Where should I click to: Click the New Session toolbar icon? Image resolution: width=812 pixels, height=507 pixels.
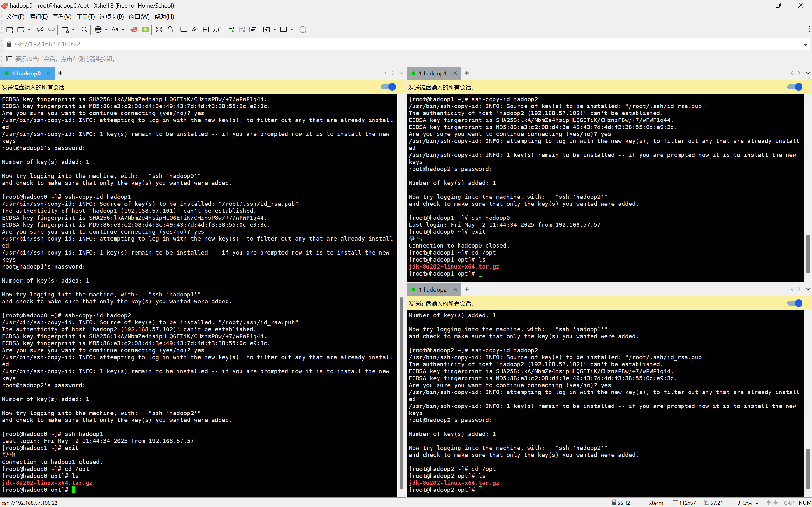click(10, 29)
